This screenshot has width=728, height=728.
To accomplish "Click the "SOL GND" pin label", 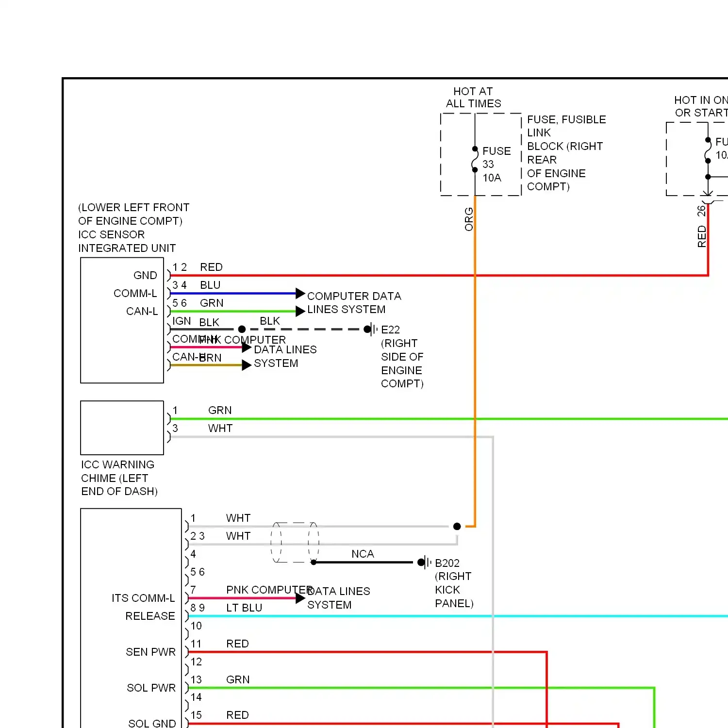I will [152, 723].
